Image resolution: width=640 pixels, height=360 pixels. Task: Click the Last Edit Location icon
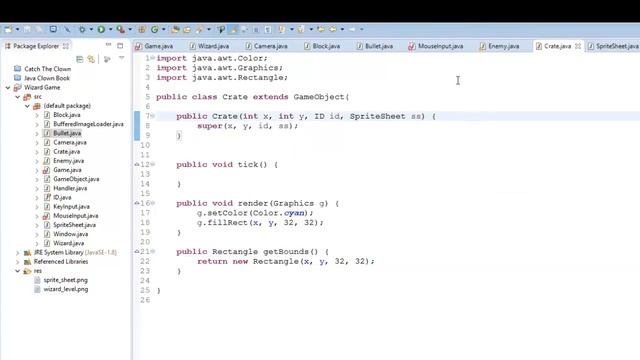[321, 29]
